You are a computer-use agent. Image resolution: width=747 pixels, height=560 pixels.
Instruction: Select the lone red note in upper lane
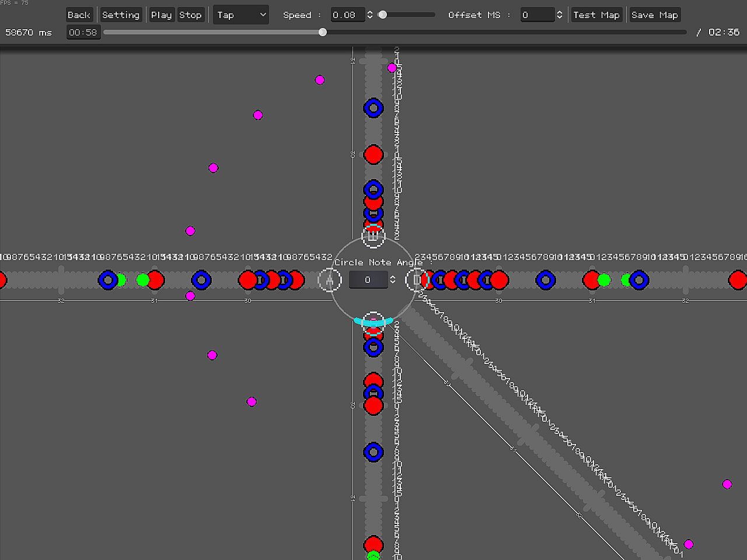(x=373, y=155)
